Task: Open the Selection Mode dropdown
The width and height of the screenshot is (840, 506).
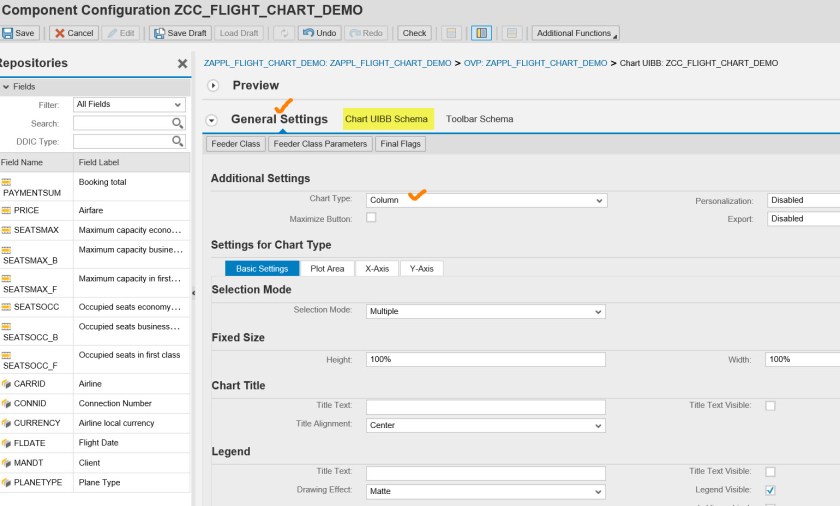Action: pos(486,312)
